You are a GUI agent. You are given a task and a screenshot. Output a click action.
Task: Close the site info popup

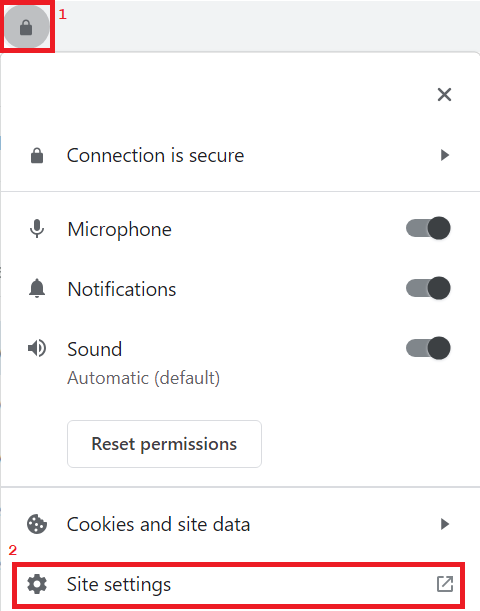(x=444, y=94)
